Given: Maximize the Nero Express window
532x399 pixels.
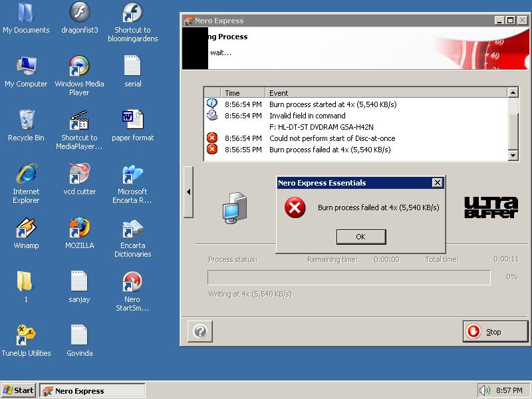Looking at the screenshot, I should 510,21.
